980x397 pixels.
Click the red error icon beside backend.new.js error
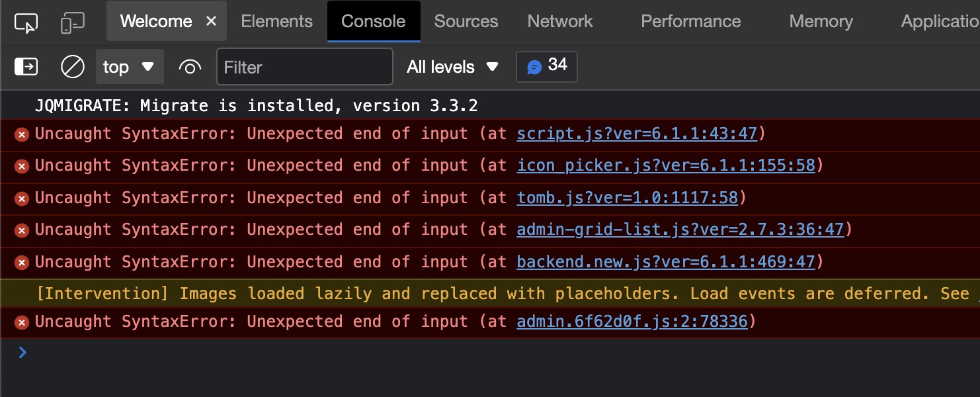(x=22, y=263)
